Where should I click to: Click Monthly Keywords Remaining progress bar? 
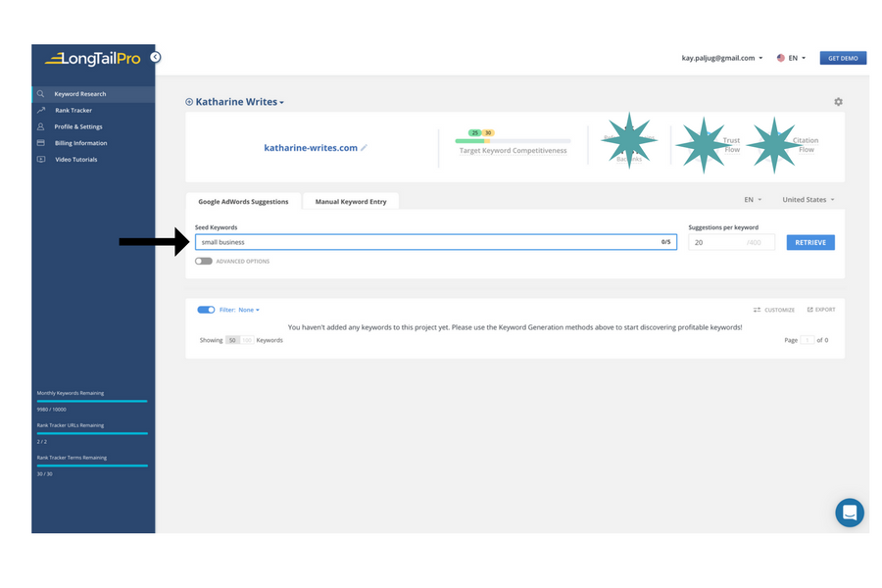click(92, 401)
